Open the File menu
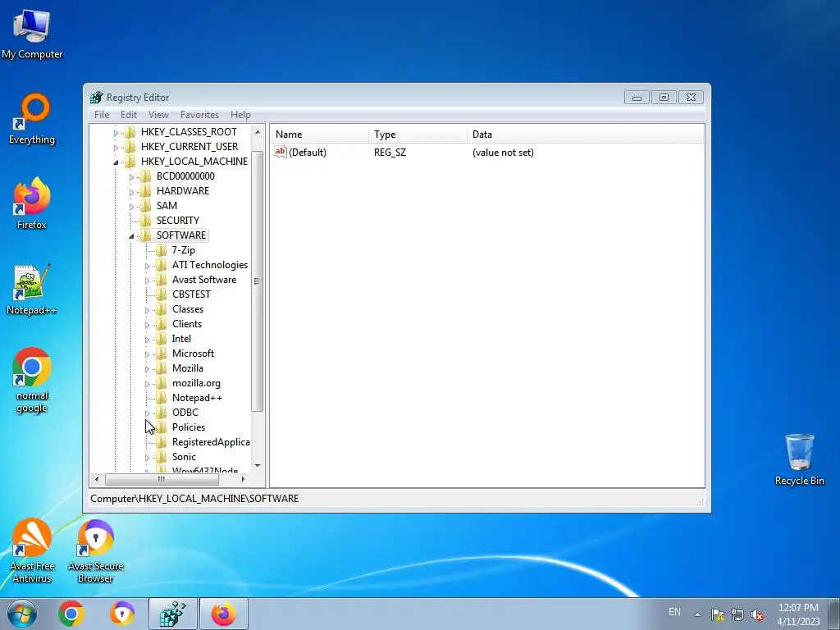Screen dimensions: 840x630 [x=102, y=115]
